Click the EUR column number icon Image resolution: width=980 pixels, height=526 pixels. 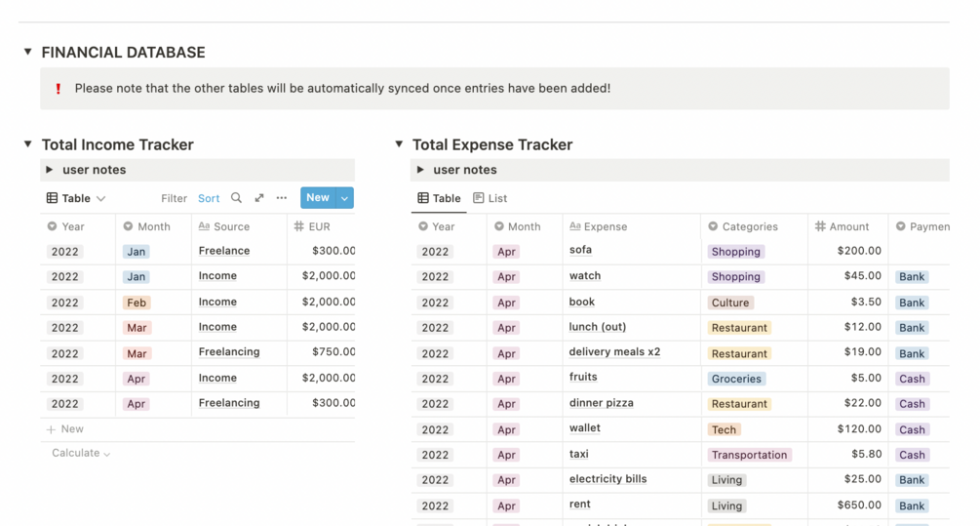298,226
